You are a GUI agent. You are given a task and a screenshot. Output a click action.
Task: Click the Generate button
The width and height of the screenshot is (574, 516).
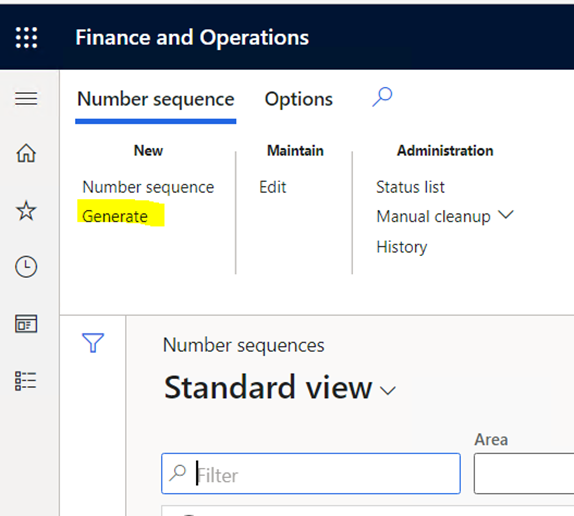[115, 216]
